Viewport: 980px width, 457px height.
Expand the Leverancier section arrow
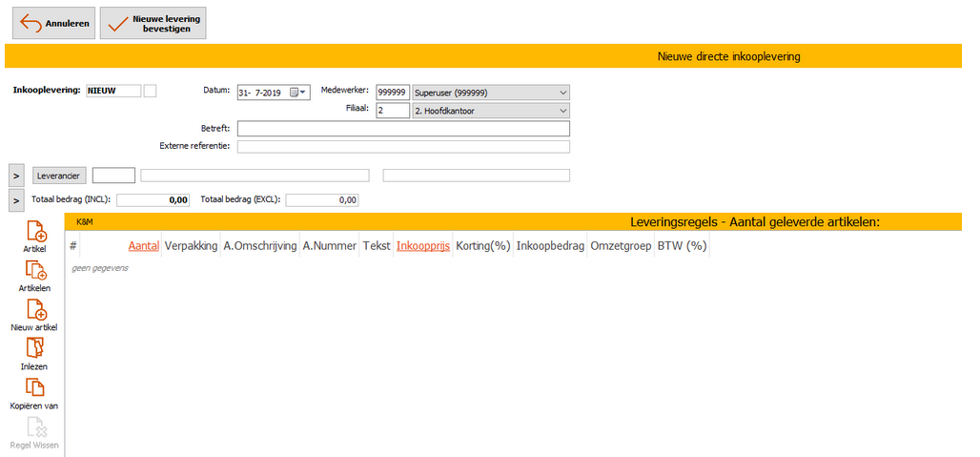coord(16,176)
